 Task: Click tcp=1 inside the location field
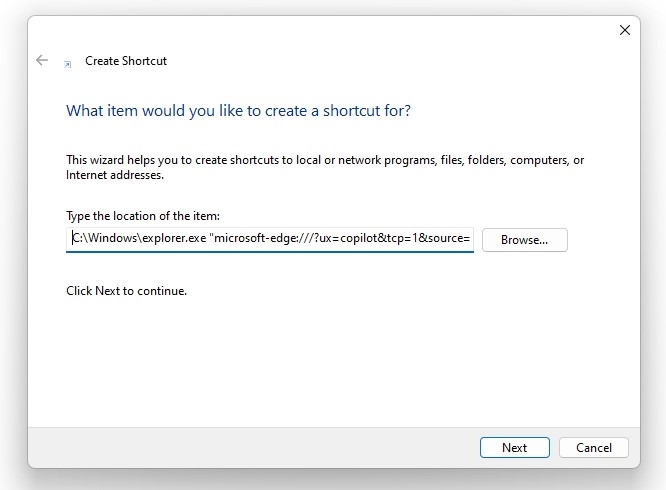coord(402,238)
